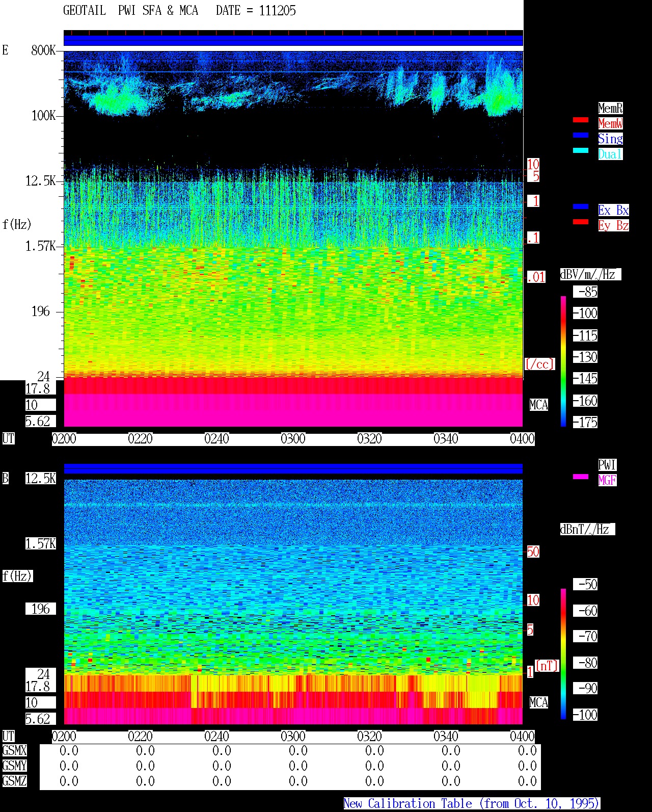The image size is (652, 812).
Task: Click the magenta MGF legend swatch
Action: [x=580, y=477]
